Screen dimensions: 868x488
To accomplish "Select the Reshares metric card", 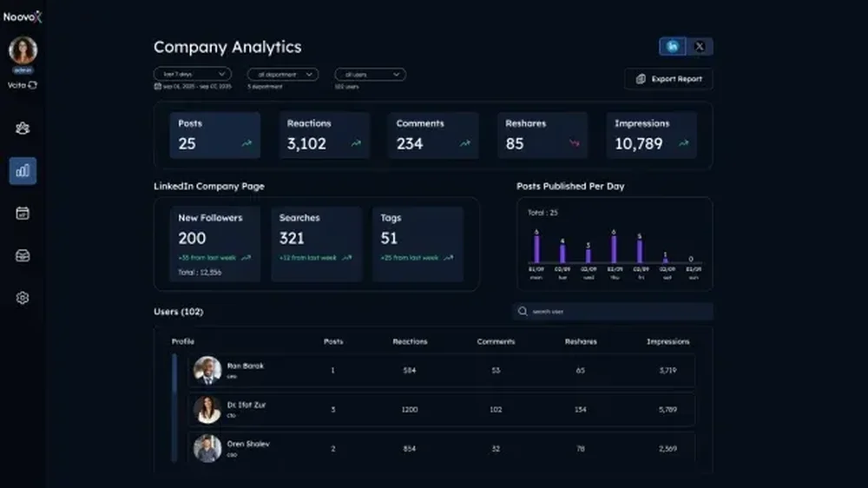I will point(542,135).
